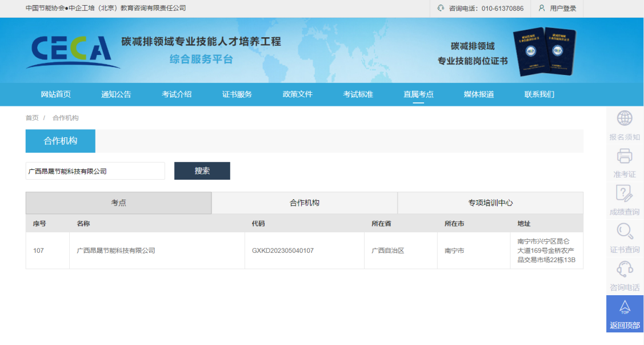644x345 pixels.
Task: Click the user icon next to 用户登录
Action: point(541,9)
